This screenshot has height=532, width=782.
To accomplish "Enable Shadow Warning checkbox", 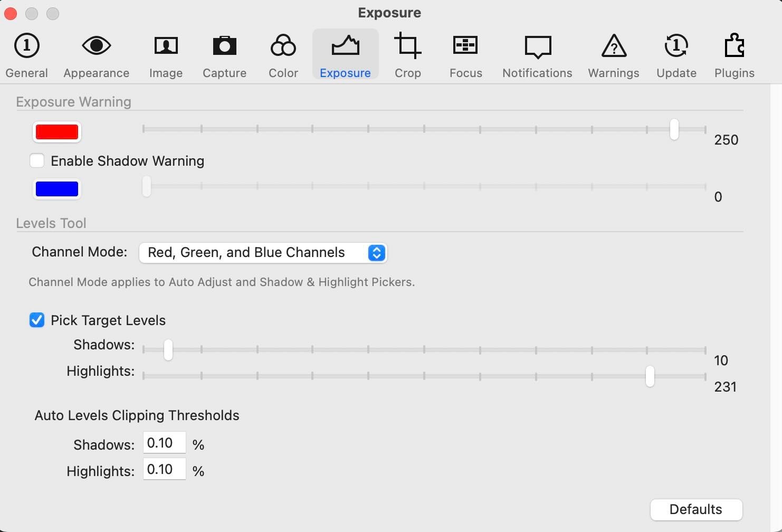I will click(x=37, y=161).
